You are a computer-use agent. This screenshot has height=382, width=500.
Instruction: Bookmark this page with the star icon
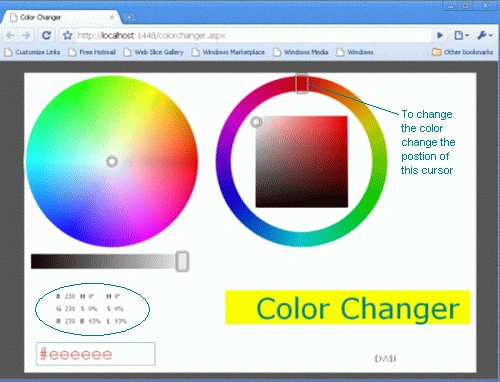click(68, 35)
